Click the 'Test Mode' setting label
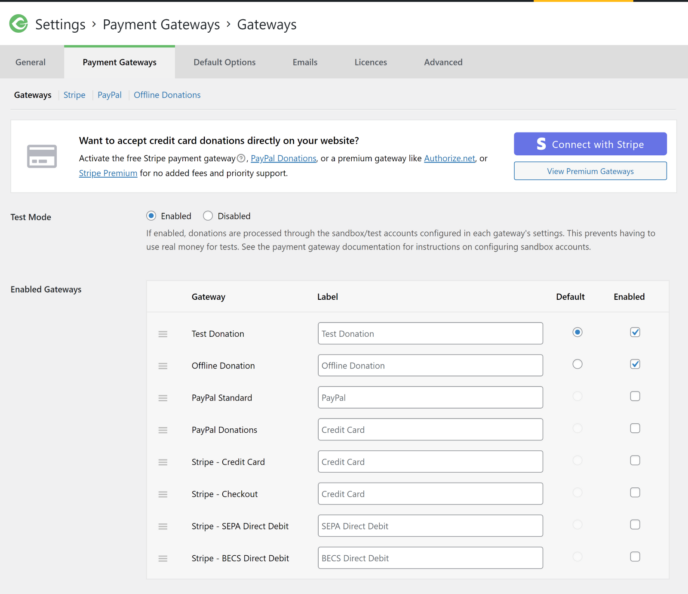Viewport: 688px width, 594px height. tap(31, 217)
